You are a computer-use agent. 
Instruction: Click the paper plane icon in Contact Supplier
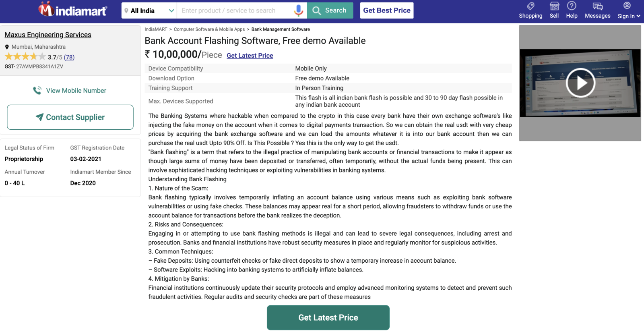click(x=39, y=117)
